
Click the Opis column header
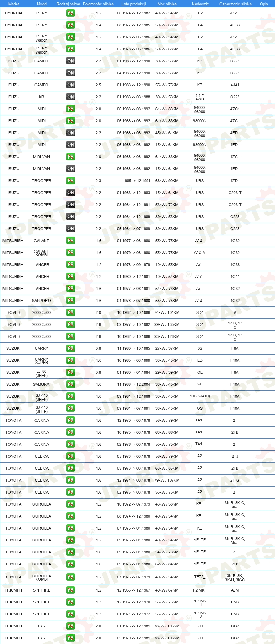tap(264, 4)
